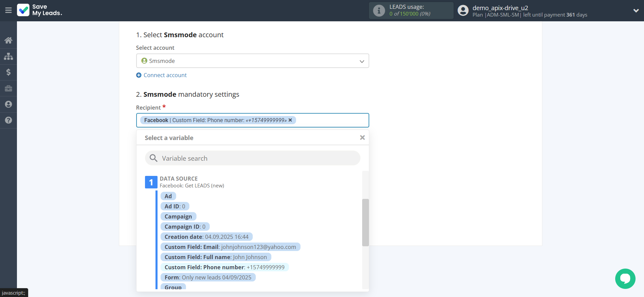Viewport: 644px width, 297px height.
Task: Click the Save My Leads logo
Action: pos(40,10)
